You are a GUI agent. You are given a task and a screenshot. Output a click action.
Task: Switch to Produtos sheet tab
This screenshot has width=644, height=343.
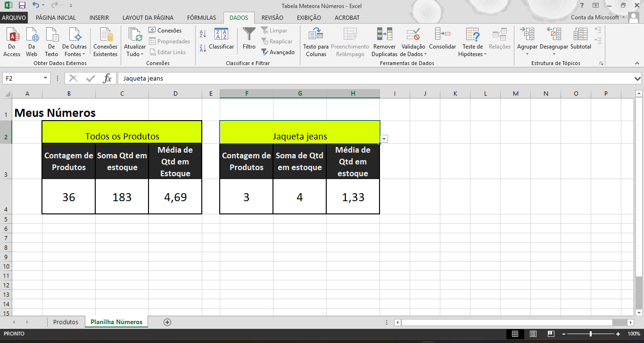66,322
